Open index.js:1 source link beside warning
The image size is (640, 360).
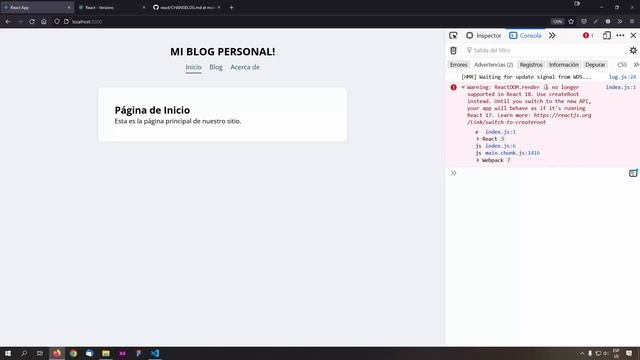(620, 87)
